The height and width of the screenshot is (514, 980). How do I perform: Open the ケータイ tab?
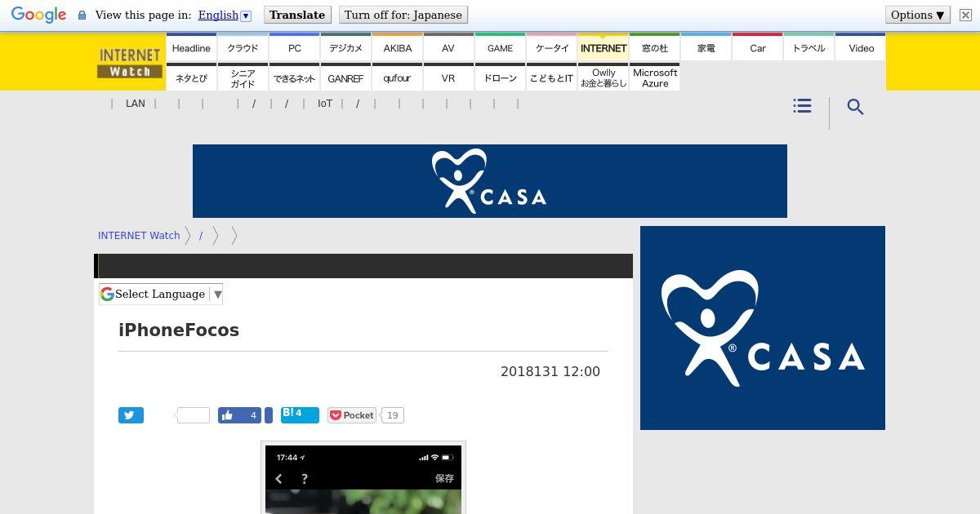point(552,48)
